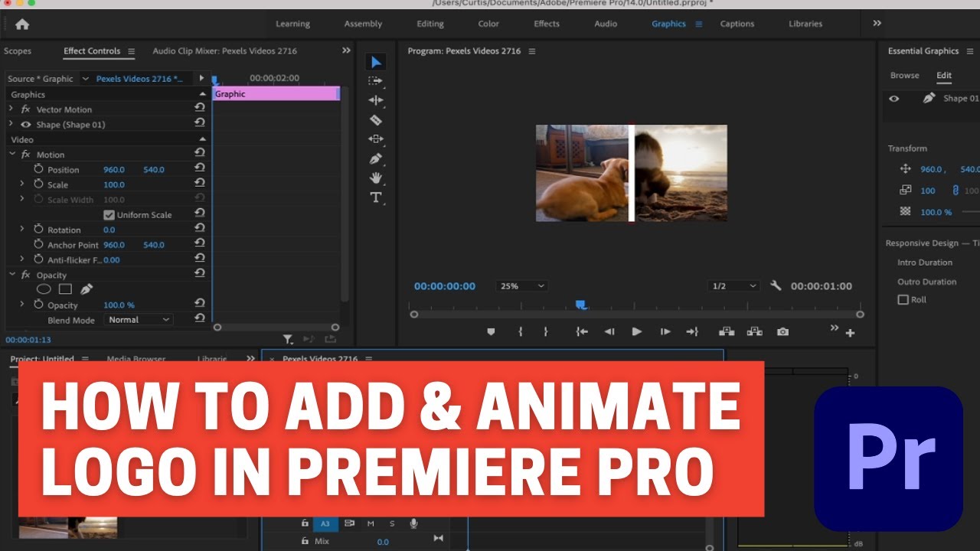Viewport: 980px width, 551px height.
Task: Collapse the Graphics section triangle
Action: point(202,94)
